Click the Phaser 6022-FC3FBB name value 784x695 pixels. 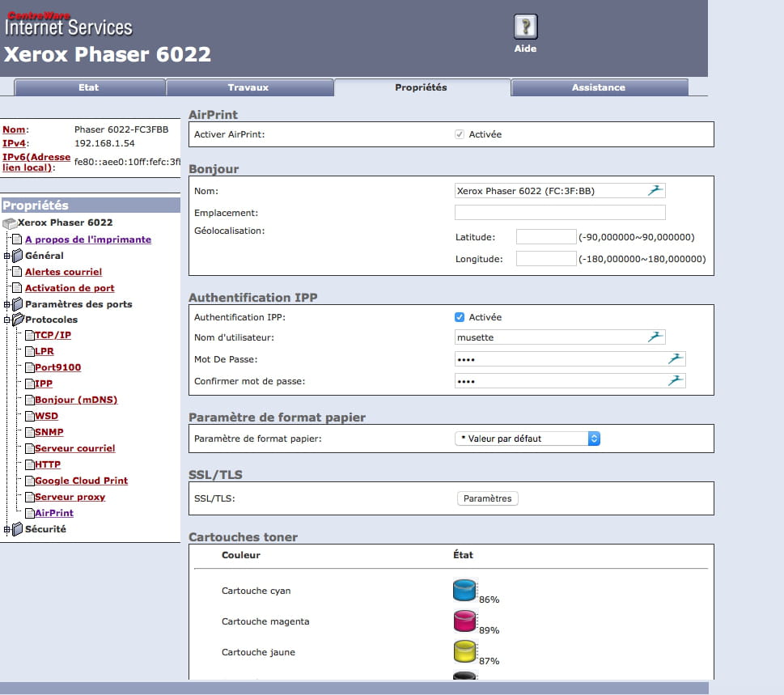tap(121, 129)
